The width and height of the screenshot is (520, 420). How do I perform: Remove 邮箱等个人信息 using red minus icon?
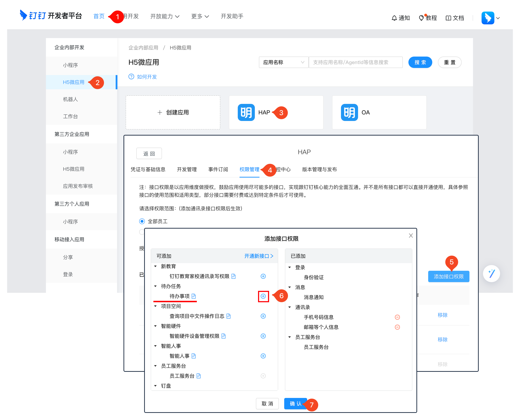click(x=397, y=327)
